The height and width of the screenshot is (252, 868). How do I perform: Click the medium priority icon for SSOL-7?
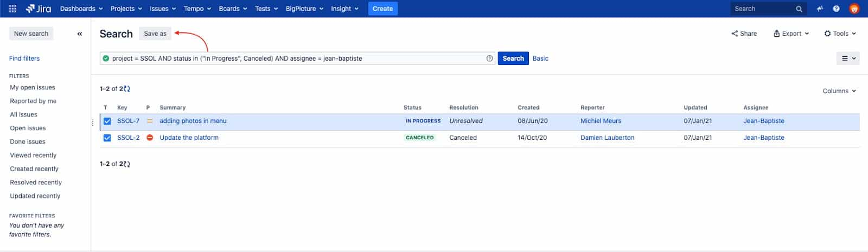pyautogui.click(x=150, y=121)
